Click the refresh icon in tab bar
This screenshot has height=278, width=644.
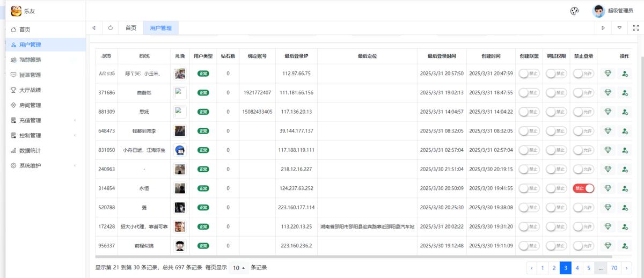pyautogui.click(x=111, y=28)
